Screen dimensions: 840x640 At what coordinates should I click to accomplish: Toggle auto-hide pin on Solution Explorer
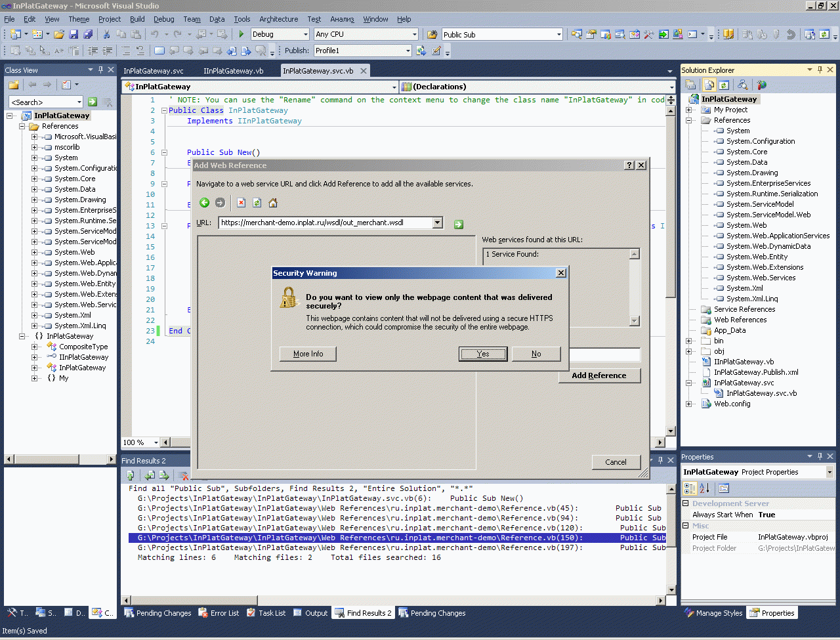click(x=820, y=70)
